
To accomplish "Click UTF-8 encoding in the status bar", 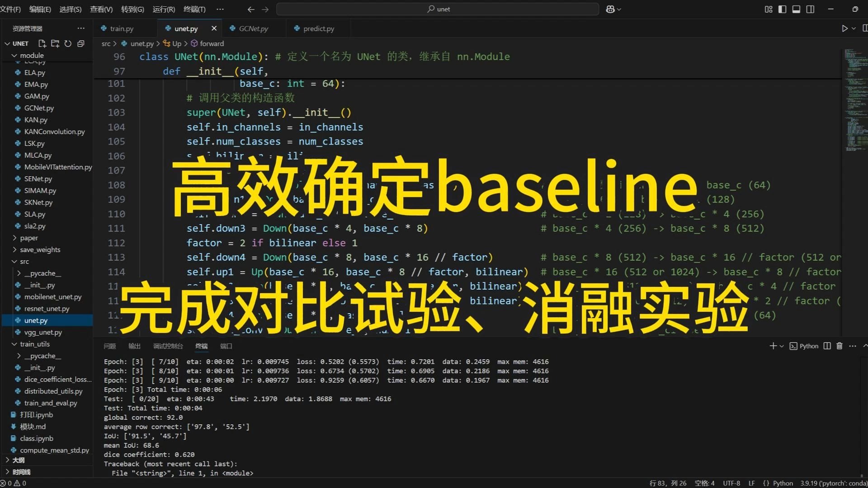I will pos(731,483).
